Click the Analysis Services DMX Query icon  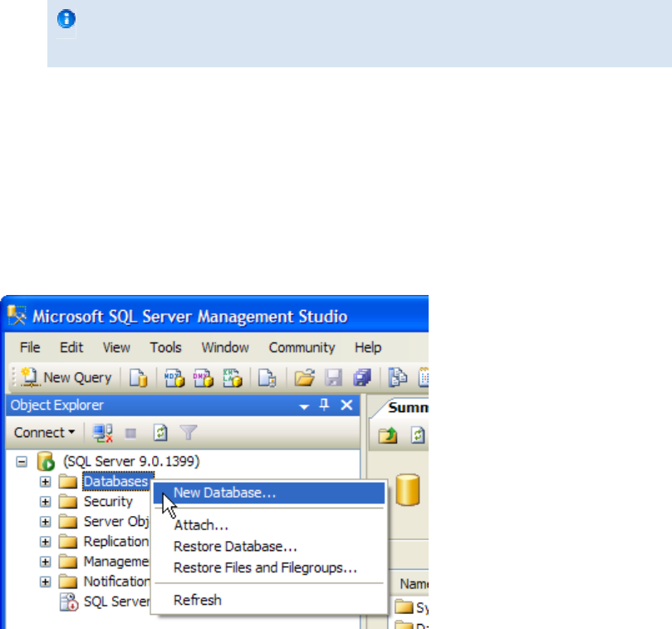point(204,378)
